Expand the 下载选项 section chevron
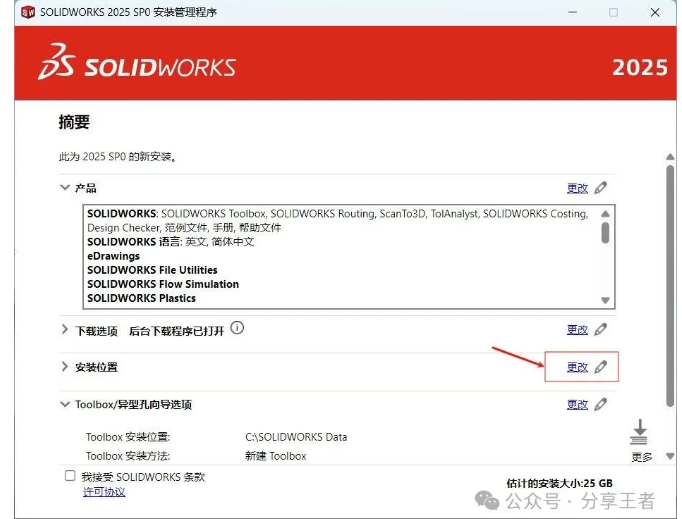Viewport: 682px width, 519px height. pyautogui.click(x=65, y=329)
